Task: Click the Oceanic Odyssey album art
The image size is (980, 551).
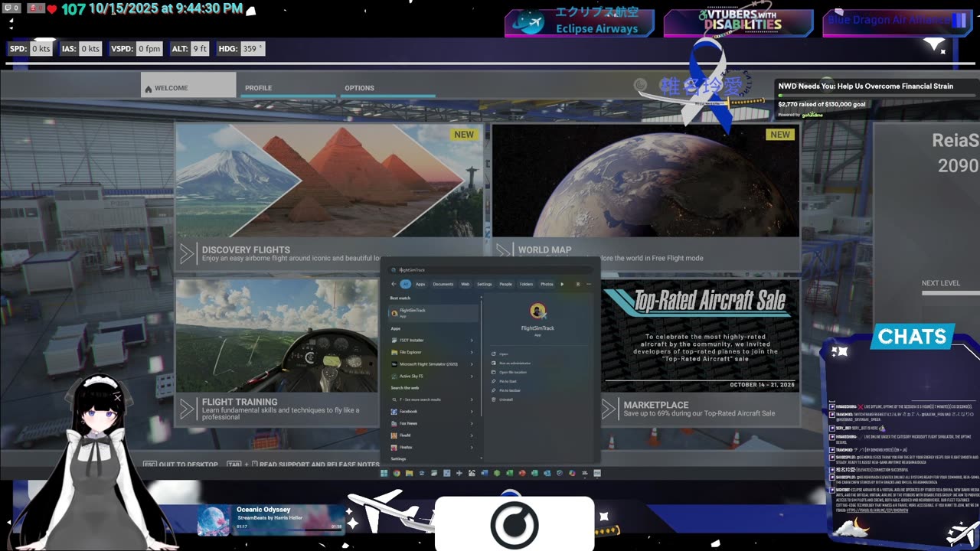Action: (x=214, y=520)
